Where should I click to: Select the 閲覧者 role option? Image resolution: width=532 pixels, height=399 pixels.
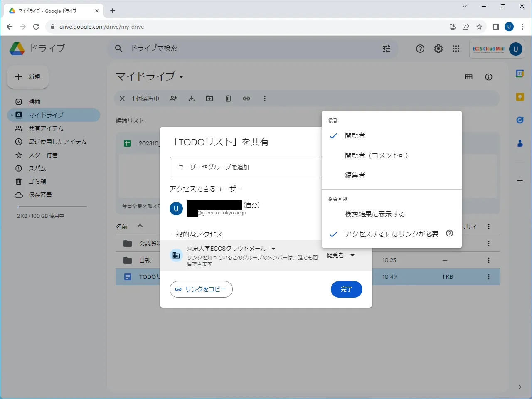point(355,135)
